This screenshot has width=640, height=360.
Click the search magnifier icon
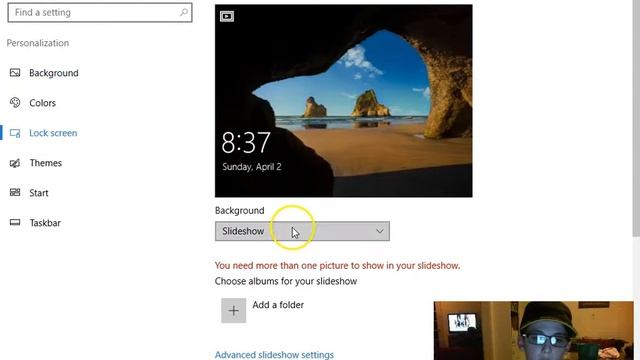(184, 12)
